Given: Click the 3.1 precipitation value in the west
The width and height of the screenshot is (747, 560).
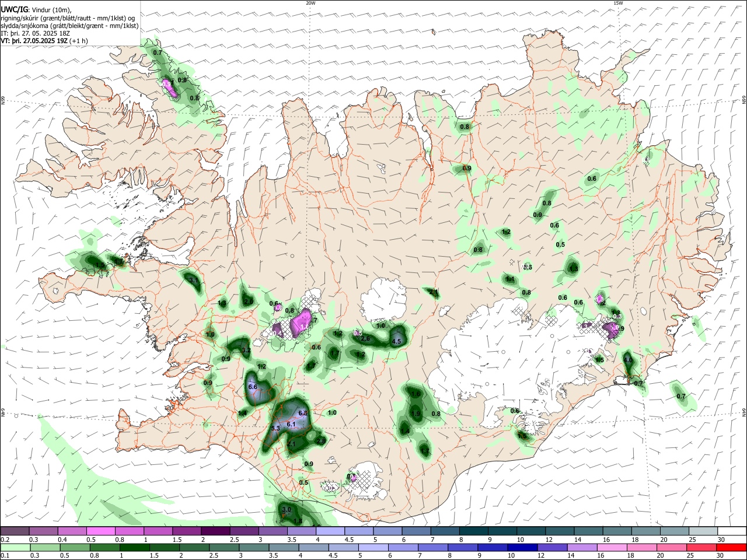Looking at the screenshot, I should (x=194, y=281).
